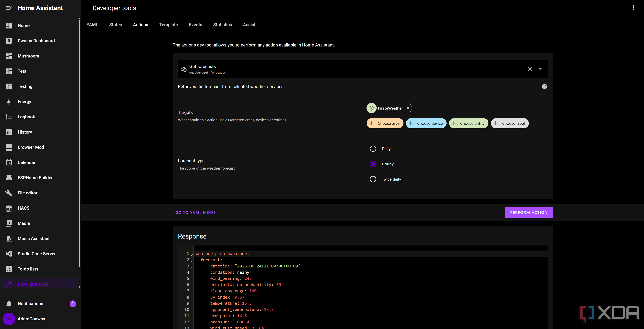Click the Perform Action button

pos(529,212)
